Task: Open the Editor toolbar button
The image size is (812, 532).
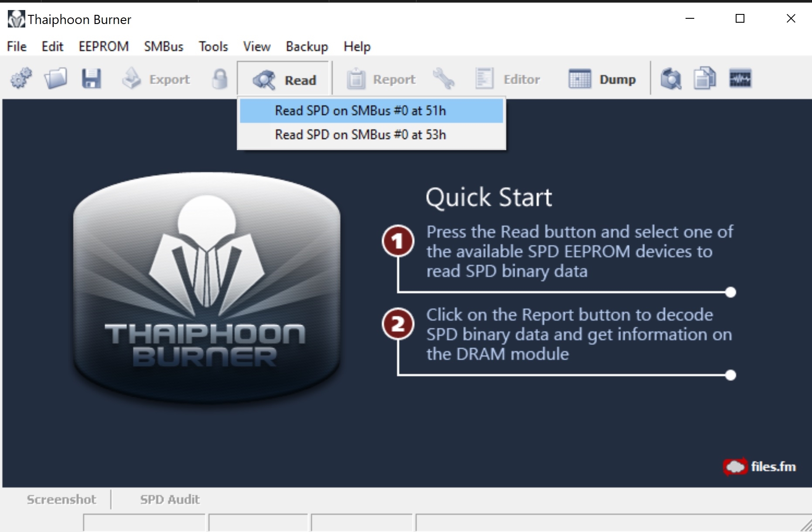Action: coord(508,79)
